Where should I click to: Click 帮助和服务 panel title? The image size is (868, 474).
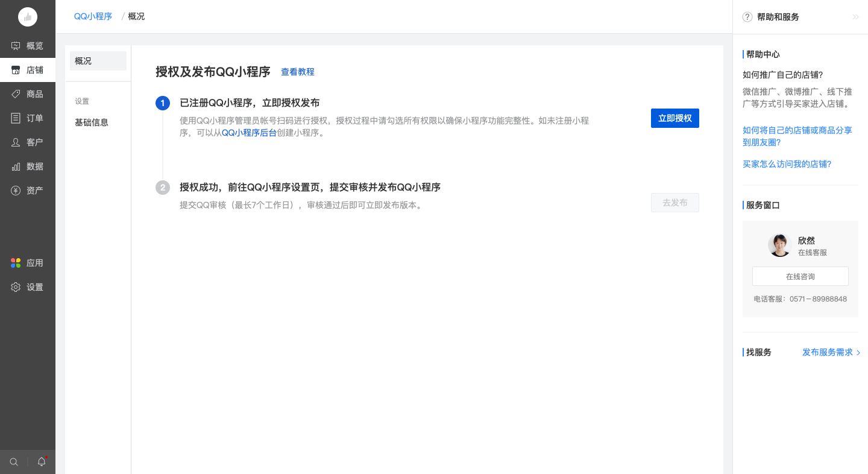coord(778,17)
